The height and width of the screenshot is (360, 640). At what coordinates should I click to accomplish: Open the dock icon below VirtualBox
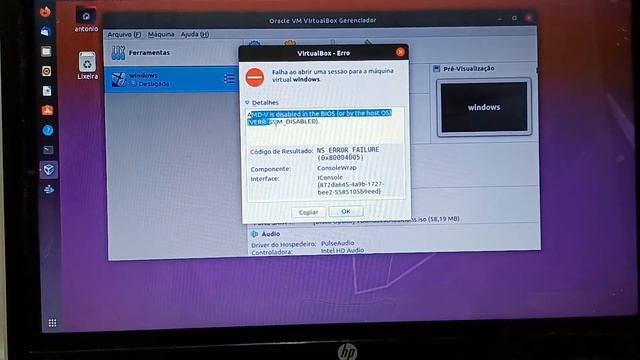(x=49, y=189)
